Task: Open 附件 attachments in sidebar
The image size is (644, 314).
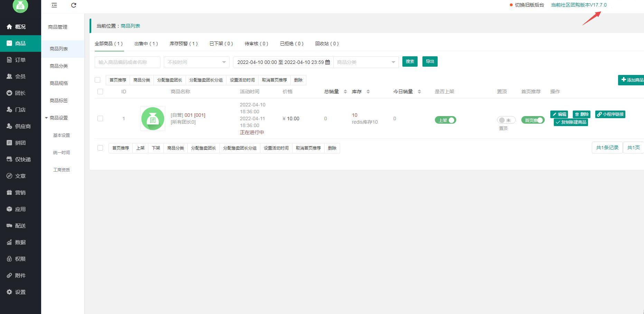Action: tap(20, 275)
